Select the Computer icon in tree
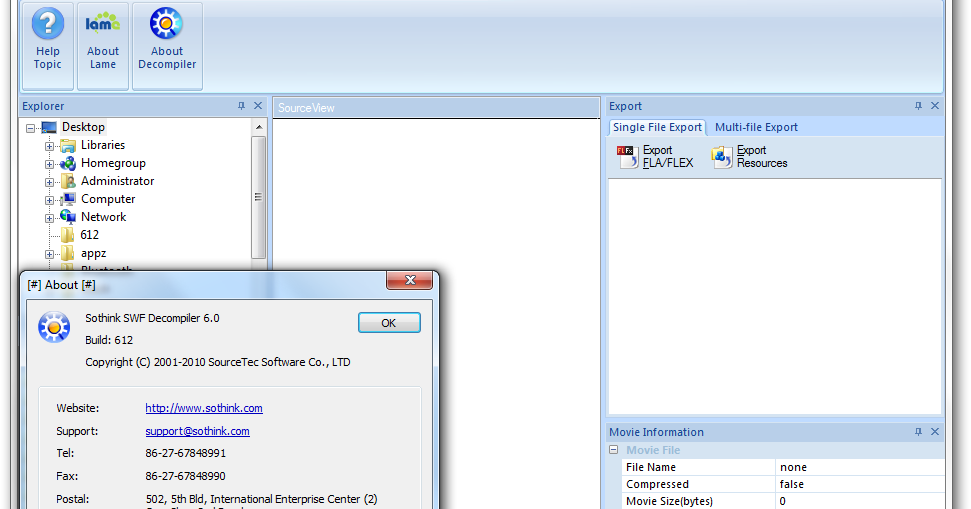971x509 pixels. point(68,199)
